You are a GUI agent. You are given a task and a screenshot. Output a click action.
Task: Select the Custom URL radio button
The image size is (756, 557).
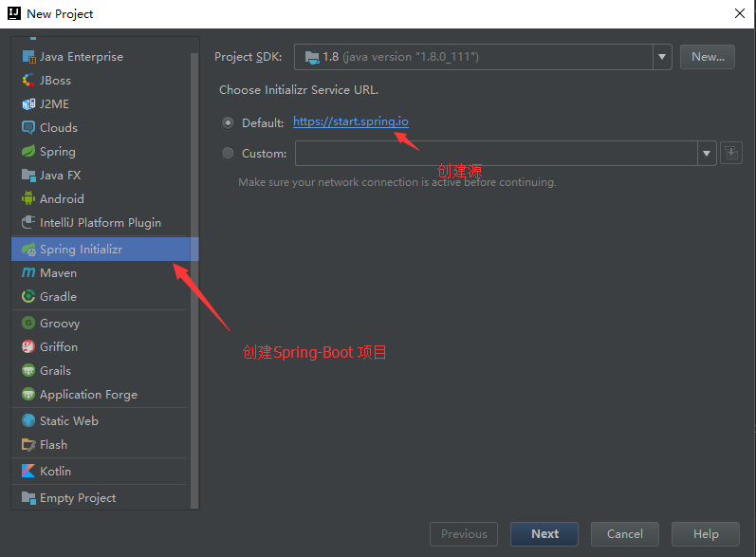pyautogui.click(x=228, y=154)
